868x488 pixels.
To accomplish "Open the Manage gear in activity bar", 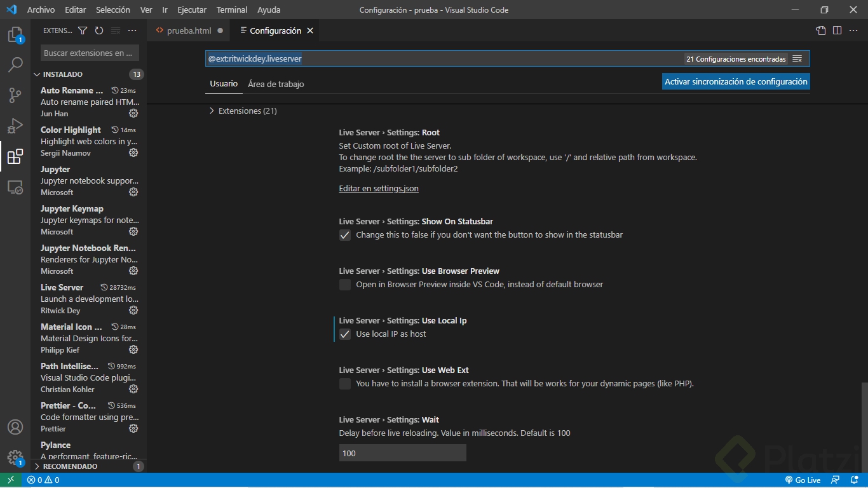I will [15, 457].
